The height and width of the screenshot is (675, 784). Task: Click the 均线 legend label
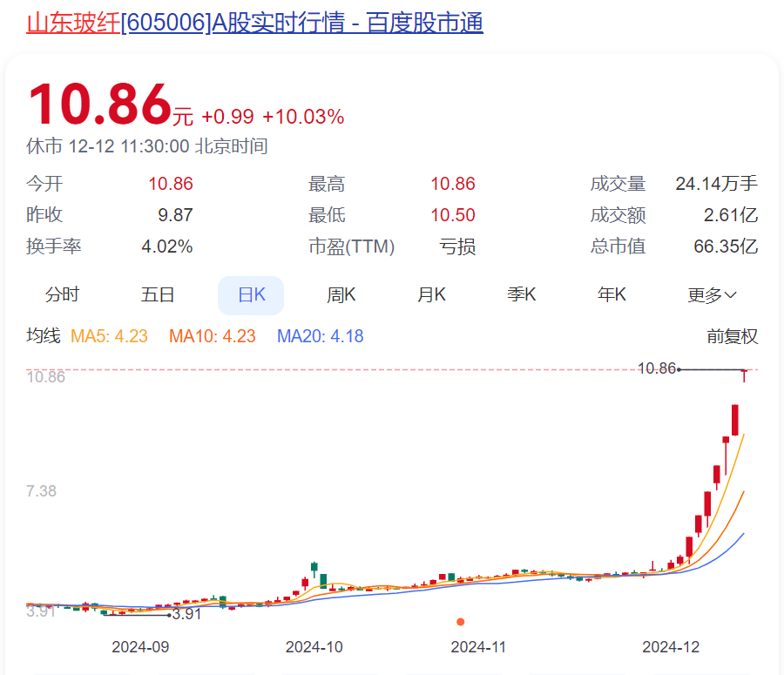(43, 336)
